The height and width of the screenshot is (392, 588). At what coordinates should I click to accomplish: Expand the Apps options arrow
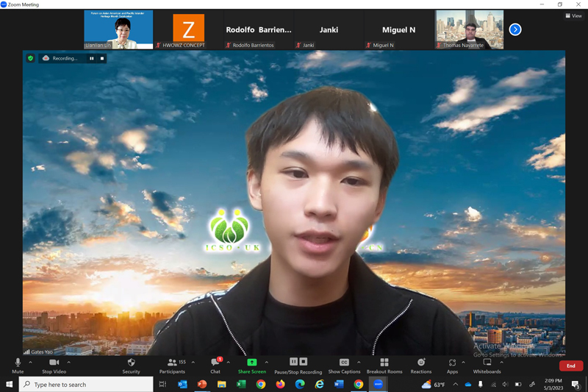[464, 363]
